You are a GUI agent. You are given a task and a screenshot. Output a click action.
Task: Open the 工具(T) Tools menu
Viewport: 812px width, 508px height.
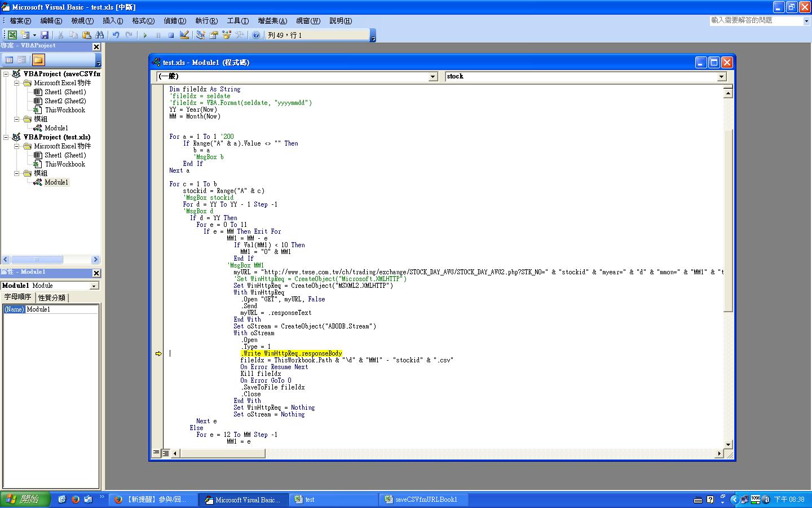point(237,21)
